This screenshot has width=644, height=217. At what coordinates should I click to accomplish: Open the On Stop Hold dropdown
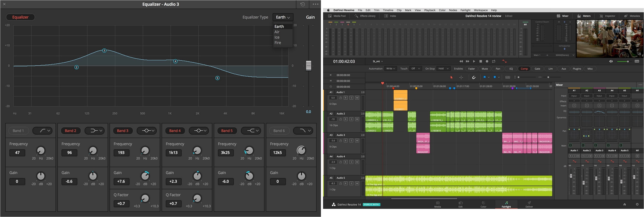click(x=444, y=69)
